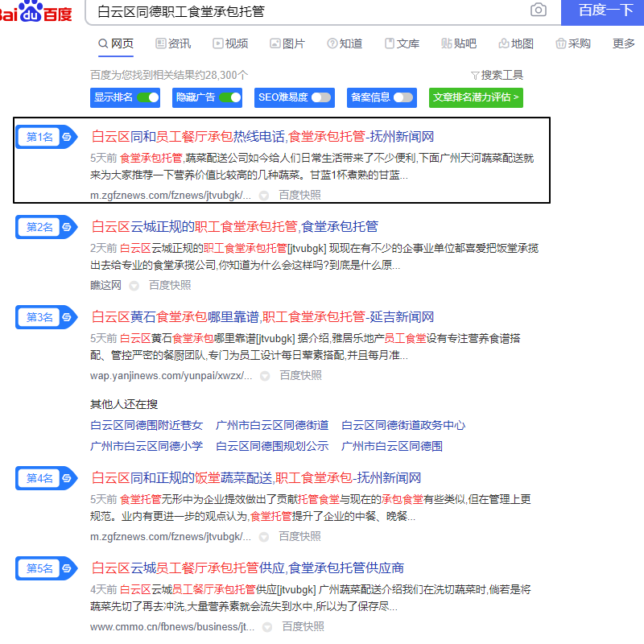Open 搜索工具 filter options

tap(497, 75)
